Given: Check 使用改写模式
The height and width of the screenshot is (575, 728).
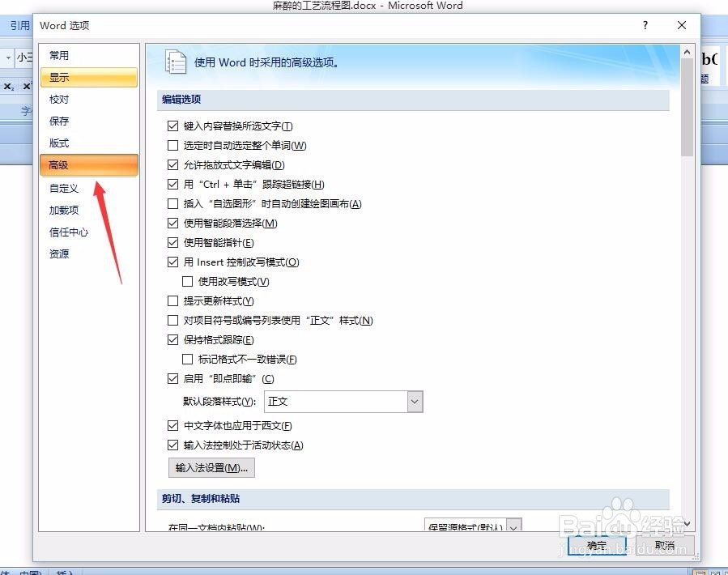Looking at the screenshot, I should (x=187, y=281).
